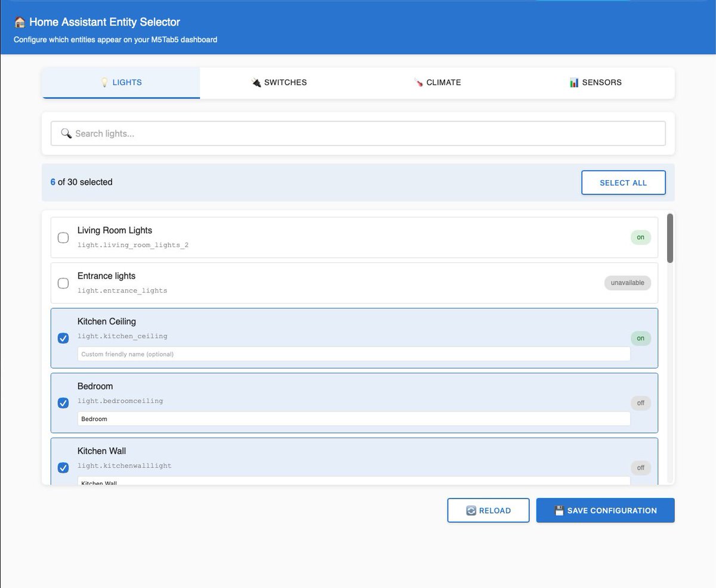Click the 'Bedroom' entity title
Viewport: 716px width, 588px height.
tap(95, 386)
